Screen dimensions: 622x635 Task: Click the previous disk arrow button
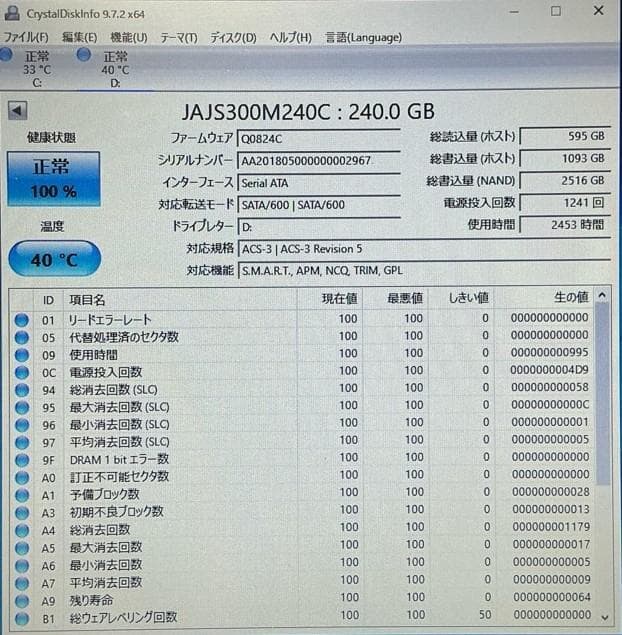click(17, 110)
